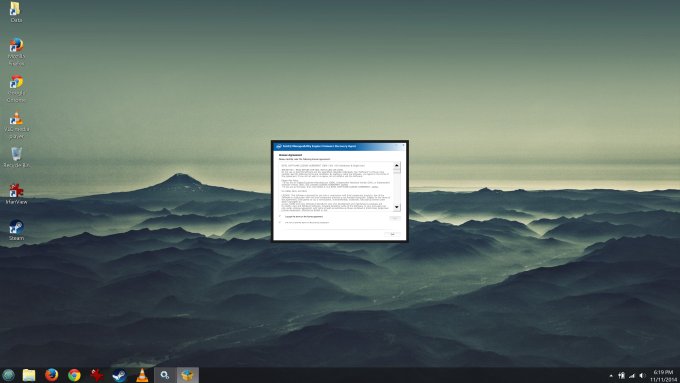Click the Windows Start orb
680x383 pixels.
pos(8,375)
